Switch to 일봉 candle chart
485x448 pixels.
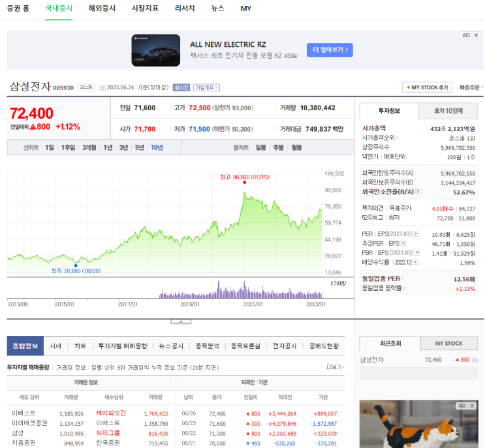click(x=260, y=147)
